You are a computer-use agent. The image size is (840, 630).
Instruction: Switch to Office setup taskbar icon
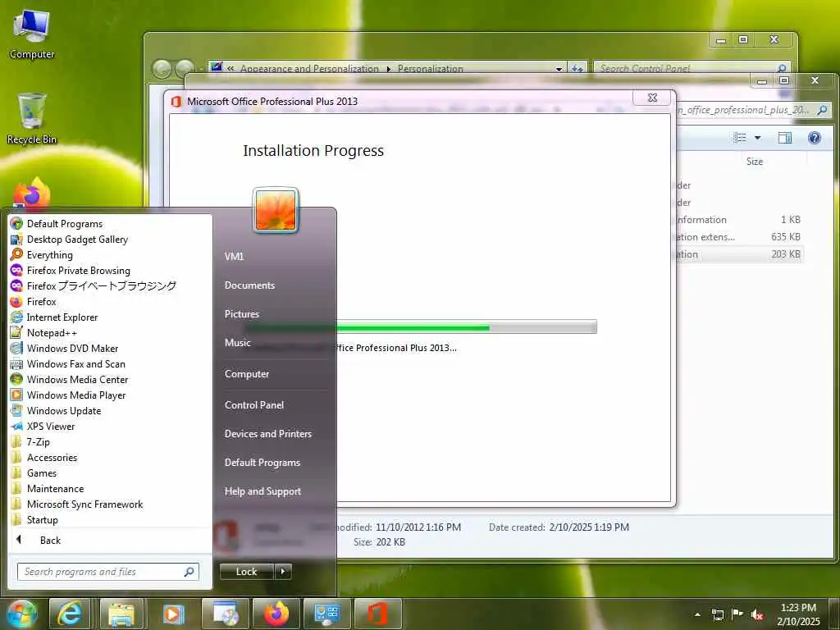coord(377,614)
